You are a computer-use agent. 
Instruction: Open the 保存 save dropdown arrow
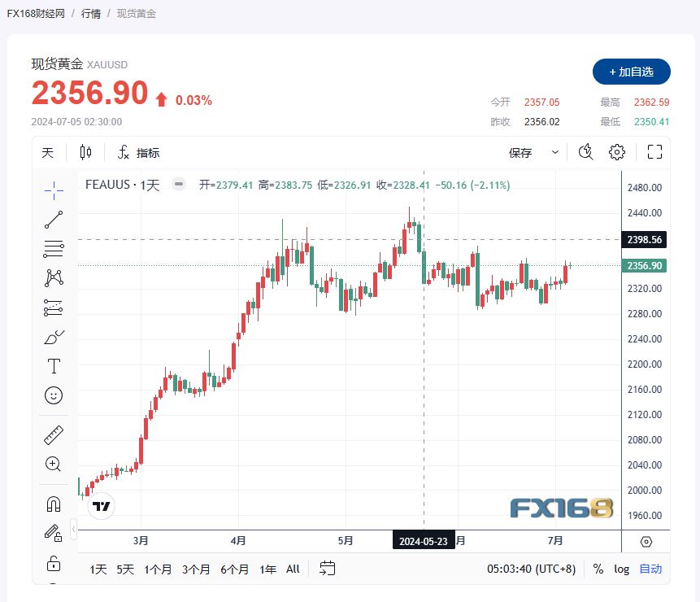click(x=555, y=152)
